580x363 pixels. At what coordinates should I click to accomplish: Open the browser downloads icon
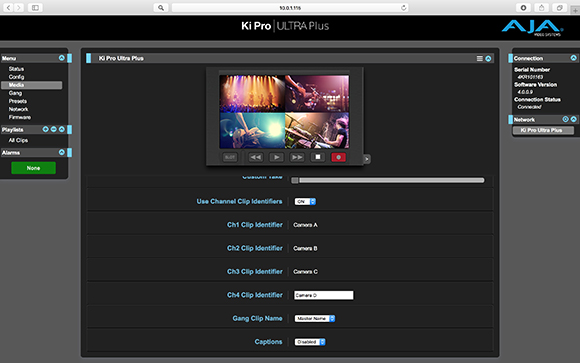point(523,7)
